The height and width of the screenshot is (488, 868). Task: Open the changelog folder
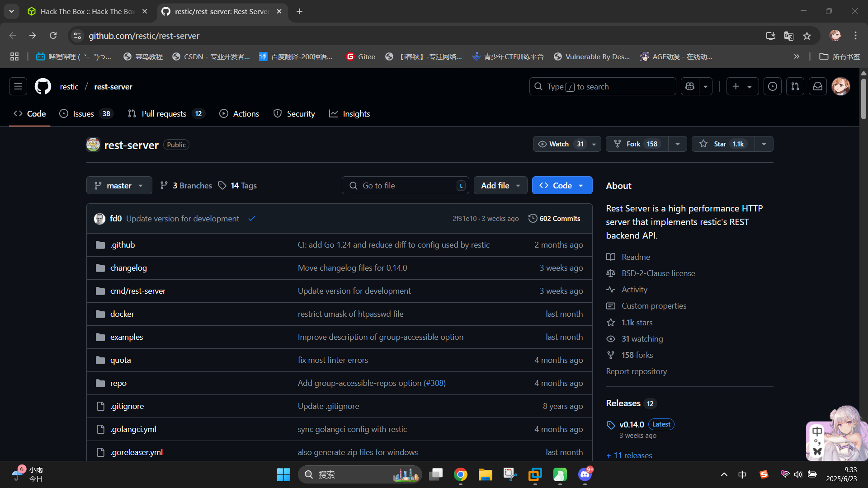coord(128,268)
